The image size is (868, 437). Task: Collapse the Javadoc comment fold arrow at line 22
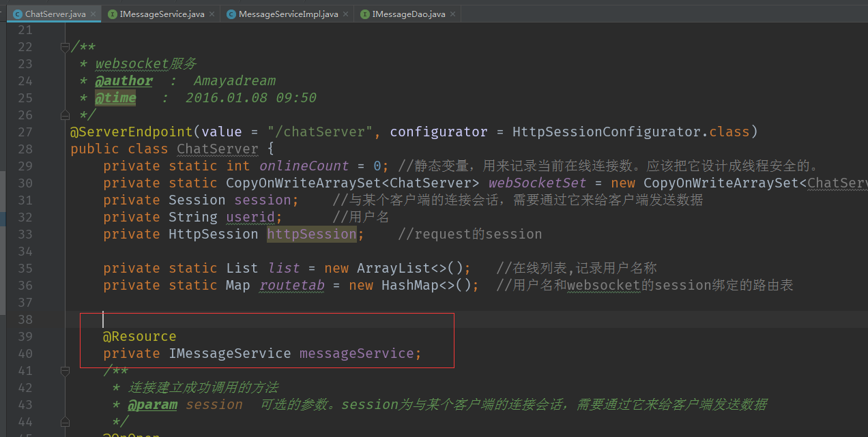pyautogui.click(x=65, y=46)
